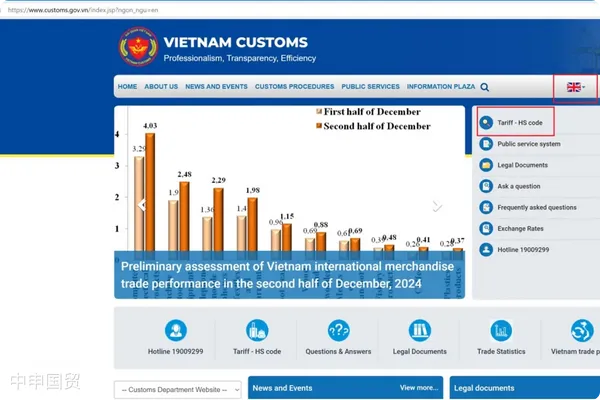Open the NEWS AND EVENTS menu
This screenshot has height=400, width=600.
click(216, 87)
